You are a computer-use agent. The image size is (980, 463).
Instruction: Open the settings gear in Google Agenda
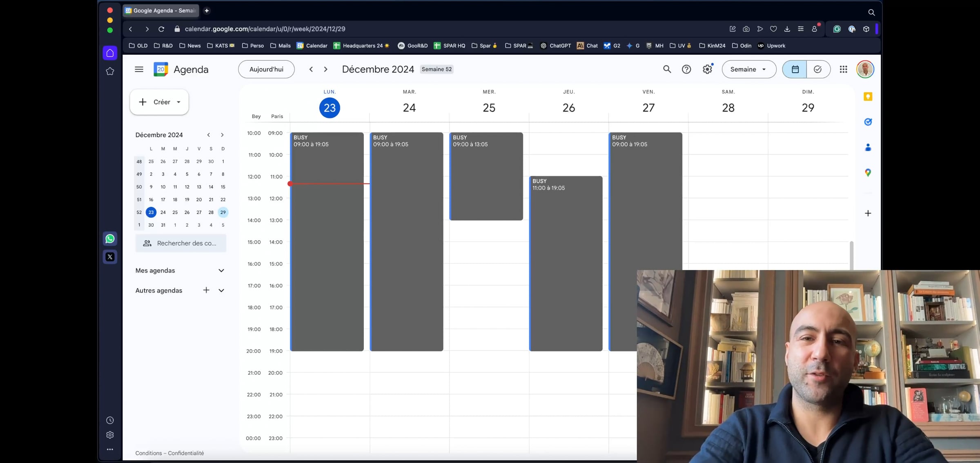coord(707,69)
